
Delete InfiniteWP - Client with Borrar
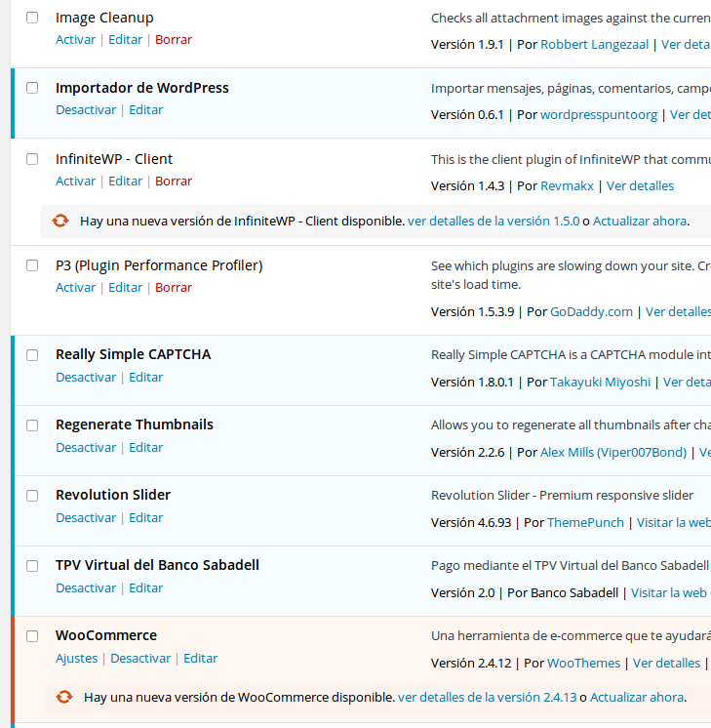click(x=174, y=182)
